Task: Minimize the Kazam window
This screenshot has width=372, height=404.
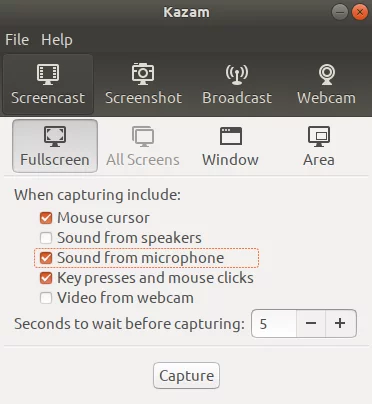Action: pos(340,12)
